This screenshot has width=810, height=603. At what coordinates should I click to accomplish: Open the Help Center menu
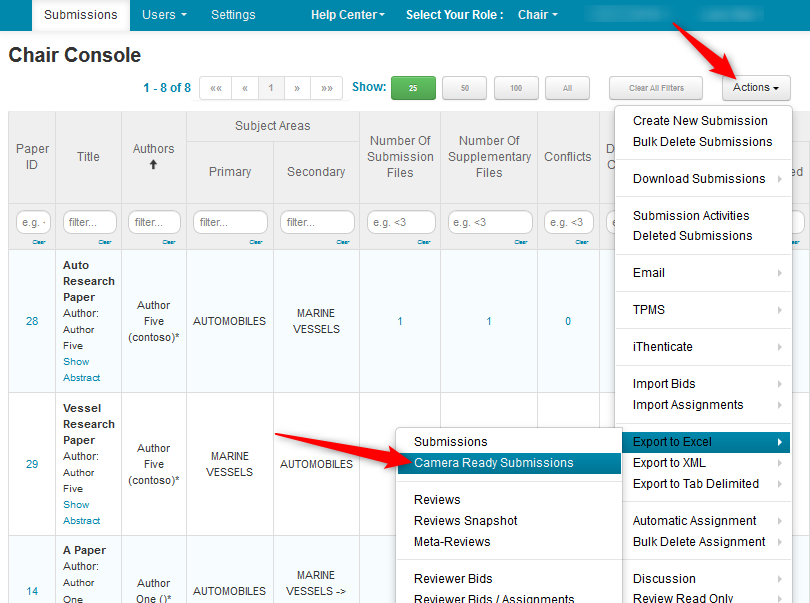pyautogui.click(x=347, y=15)
